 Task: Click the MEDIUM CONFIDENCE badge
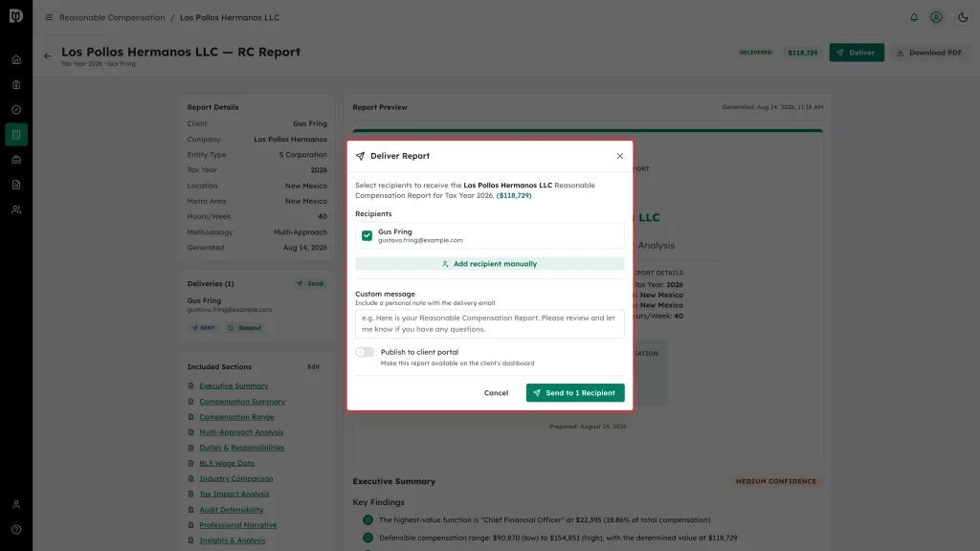pos(775,482)
